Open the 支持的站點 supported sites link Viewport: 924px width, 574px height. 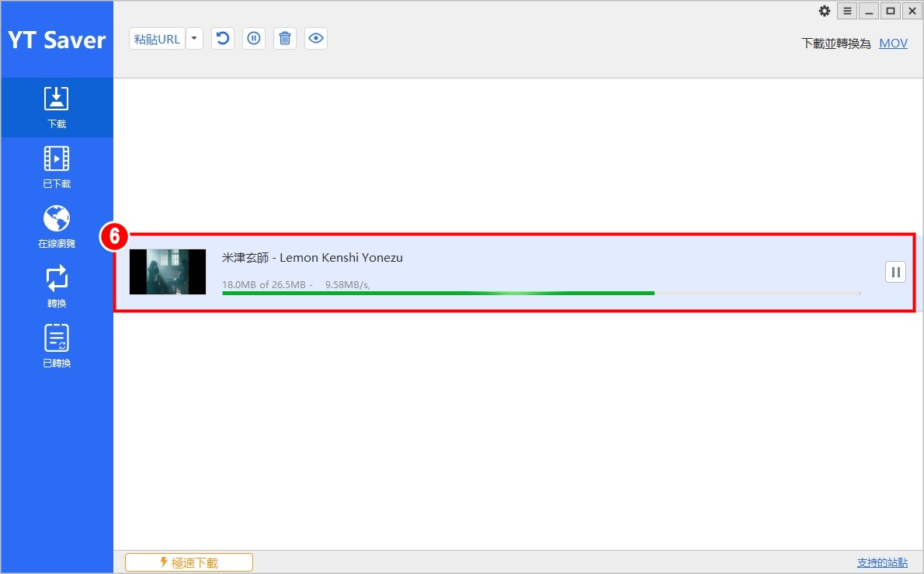[882, 563]
